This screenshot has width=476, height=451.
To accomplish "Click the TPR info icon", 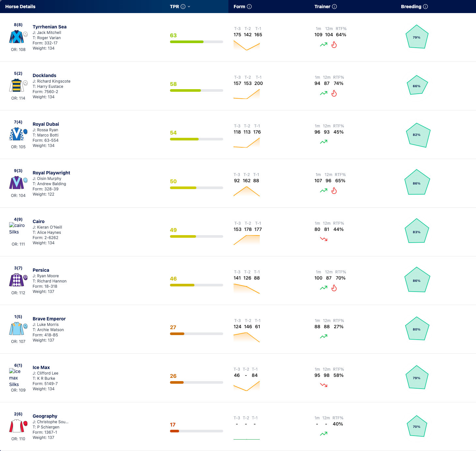I will point(183,7).
